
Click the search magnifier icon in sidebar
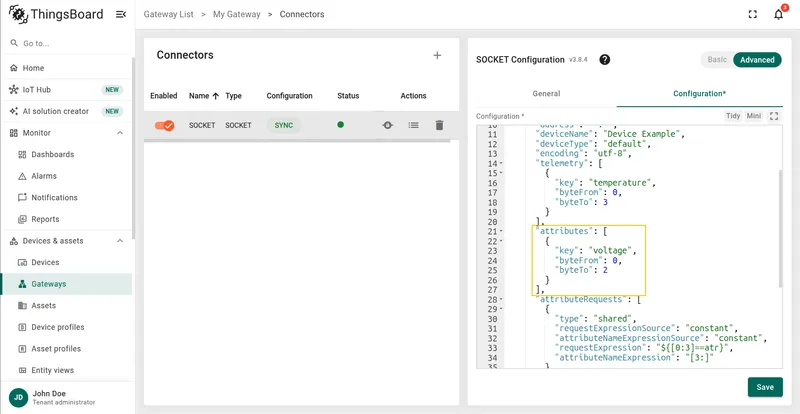tap(14, 43)
